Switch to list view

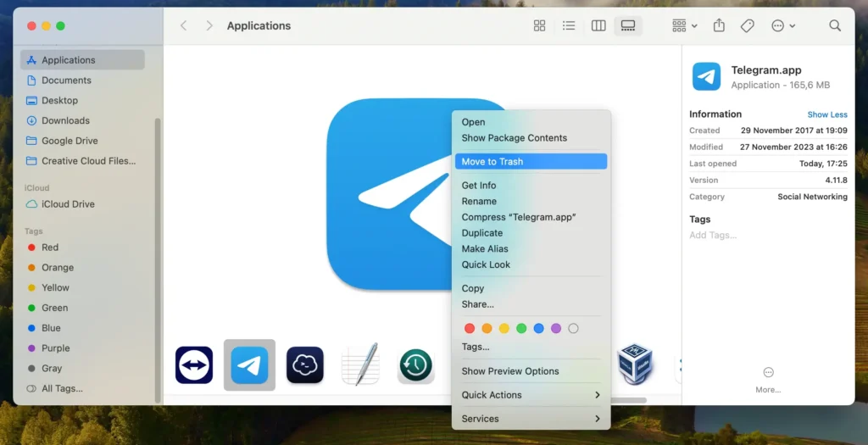[569, 25]
